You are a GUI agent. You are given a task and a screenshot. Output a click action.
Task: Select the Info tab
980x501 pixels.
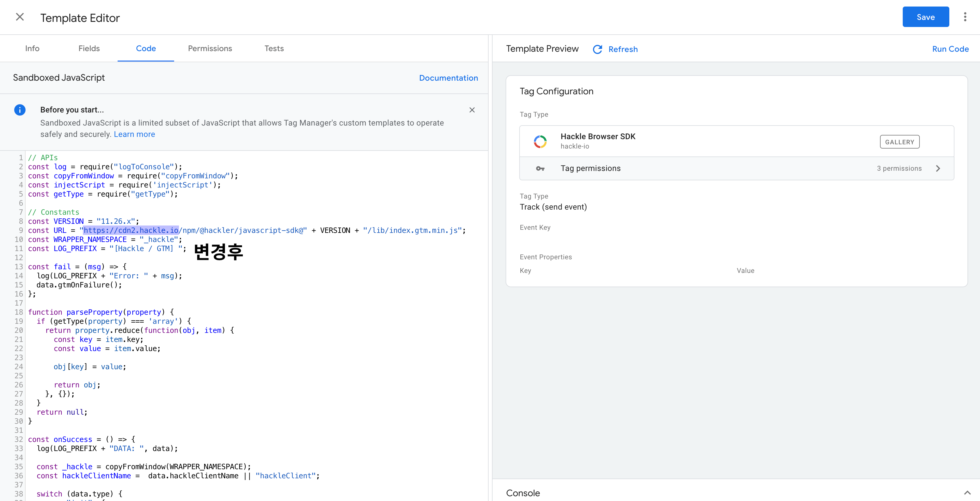coord(32,48)
